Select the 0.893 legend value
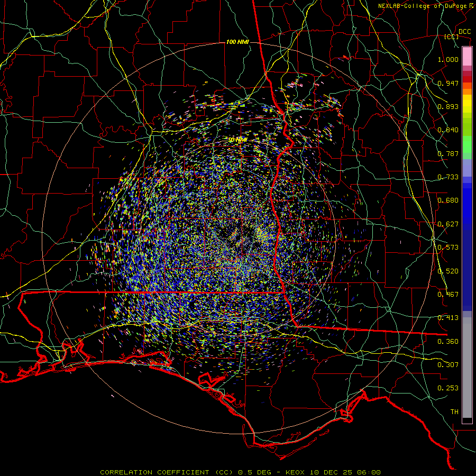 coord(448,106)
